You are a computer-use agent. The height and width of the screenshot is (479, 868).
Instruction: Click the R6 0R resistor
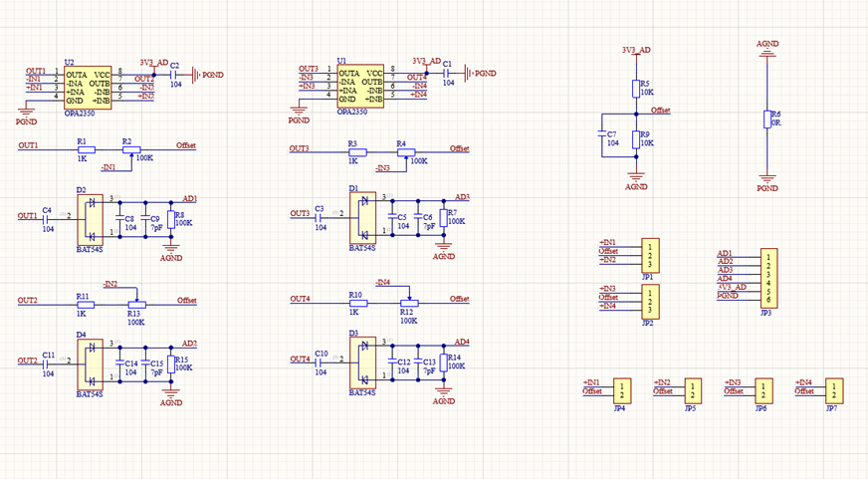(x=767, y=120)
